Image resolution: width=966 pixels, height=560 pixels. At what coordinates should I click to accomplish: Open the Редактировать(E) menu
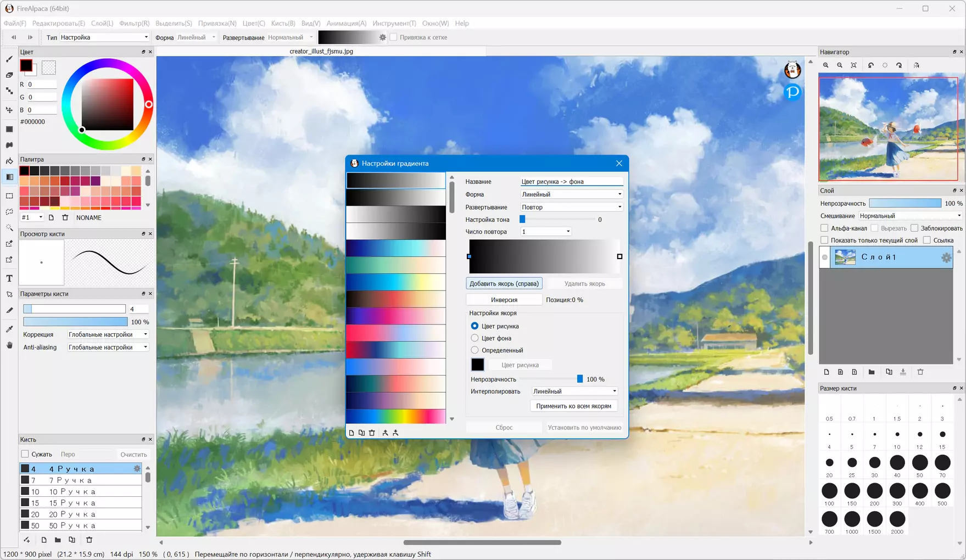pyautogui.click(x=59, y=23)
